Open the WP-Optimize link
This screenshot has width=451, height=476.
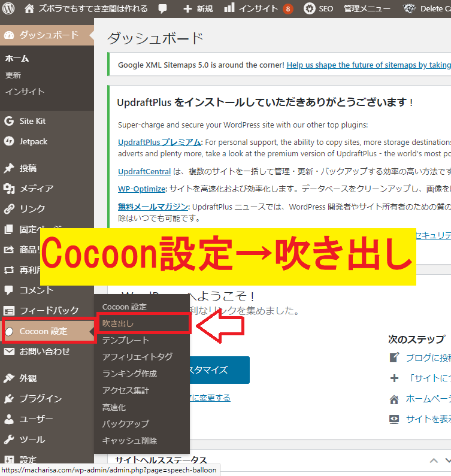pos(142,189)
